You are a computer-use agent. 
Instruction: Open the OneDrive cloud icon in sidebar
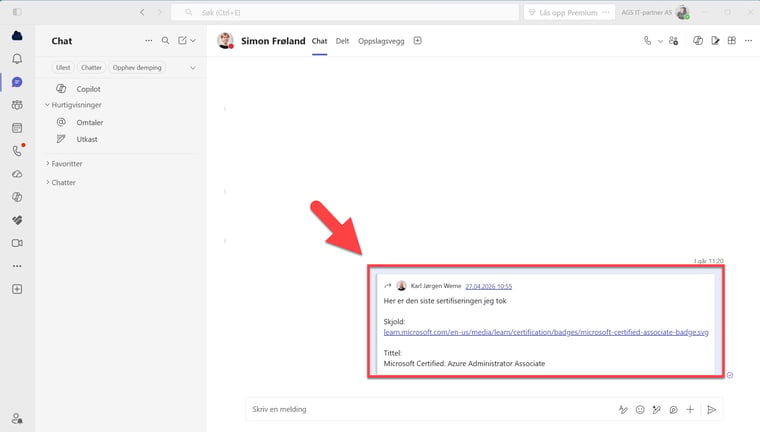pos(17,174)
